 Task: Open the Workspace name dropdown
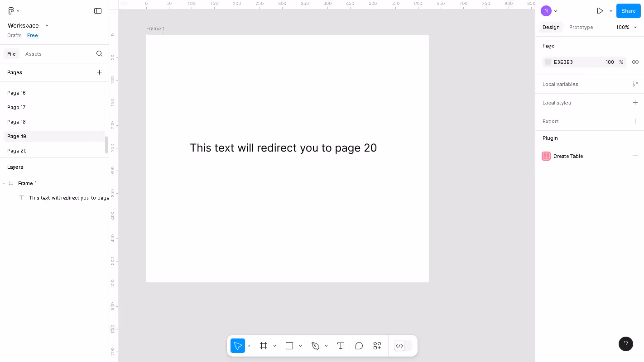pyautogui.click(x=28, y=25)
